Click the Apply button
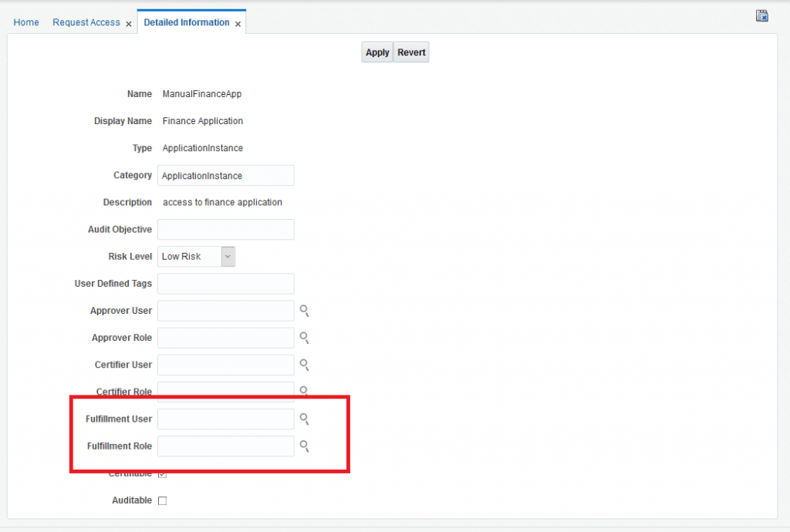 point(377,52)
